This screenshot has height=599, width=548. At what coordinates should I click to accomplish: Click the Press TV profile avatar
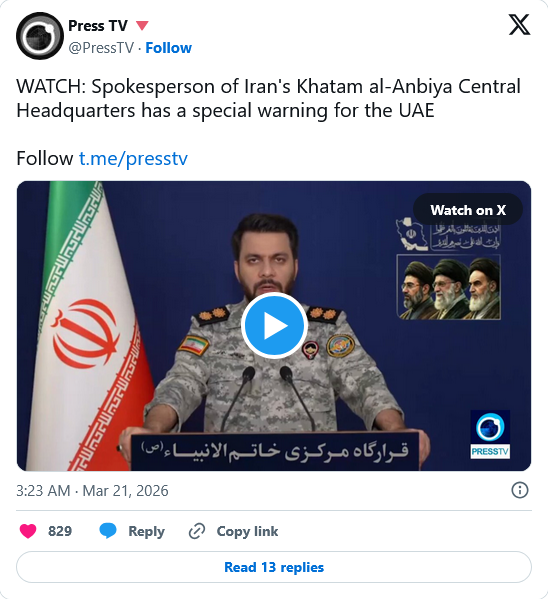point(40,36)
